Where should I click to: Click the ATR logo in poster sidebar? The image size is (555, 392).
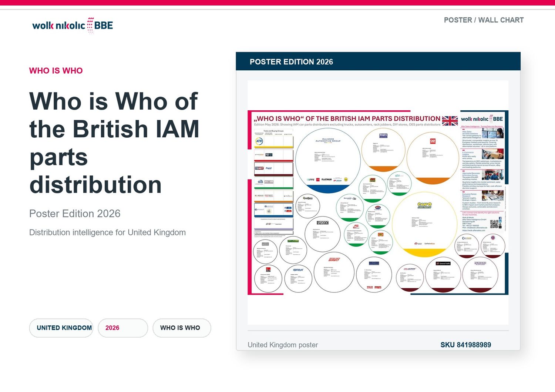259,141
